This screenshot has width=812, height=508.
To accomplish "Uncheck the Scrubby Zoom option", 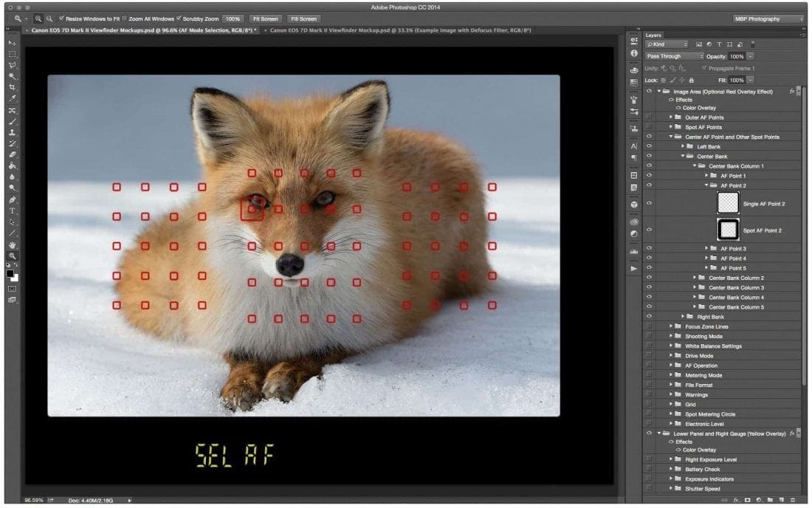I will 179,18.
